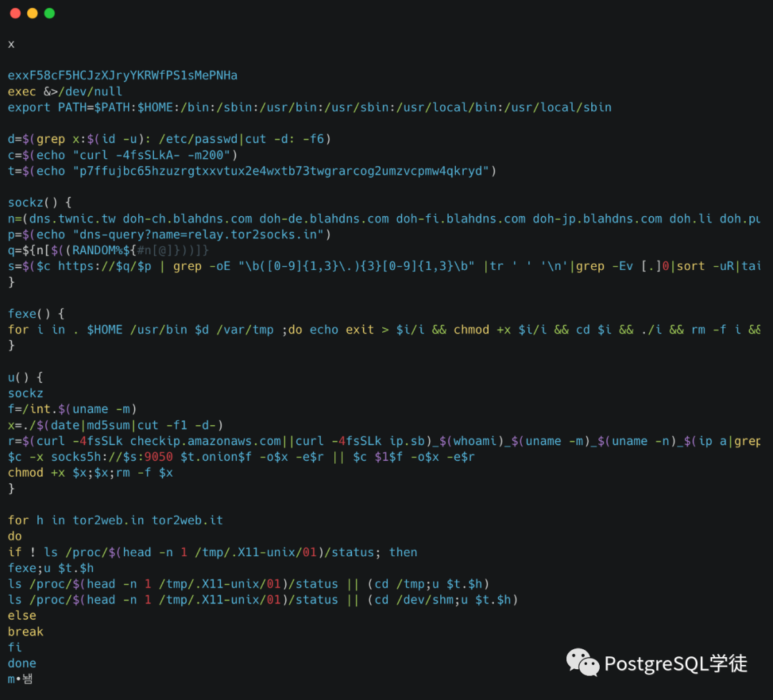Click the "exec &>/dev/null" line

(x=65, y=92)
